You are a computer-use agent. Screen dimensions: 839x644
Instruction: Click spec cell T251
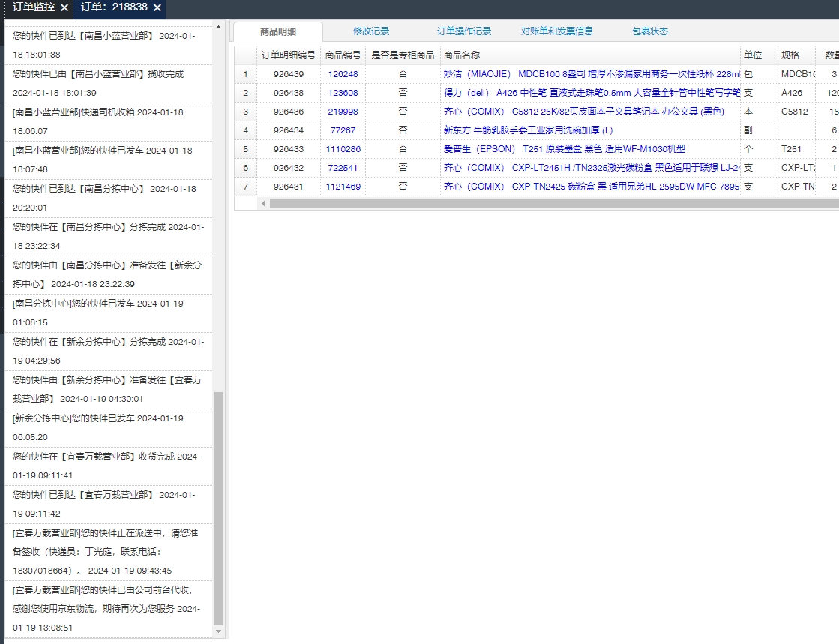[x=796, y=148]
